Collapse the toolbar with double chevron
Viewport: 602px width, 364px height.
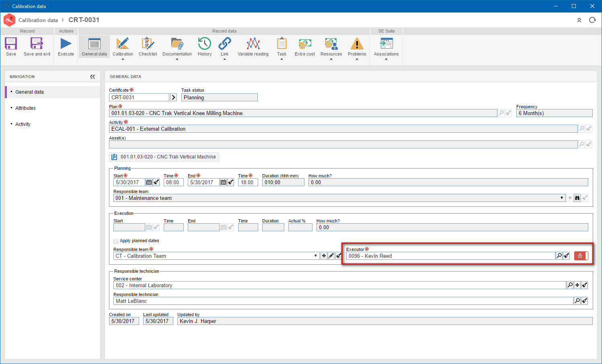pos(579,20)
